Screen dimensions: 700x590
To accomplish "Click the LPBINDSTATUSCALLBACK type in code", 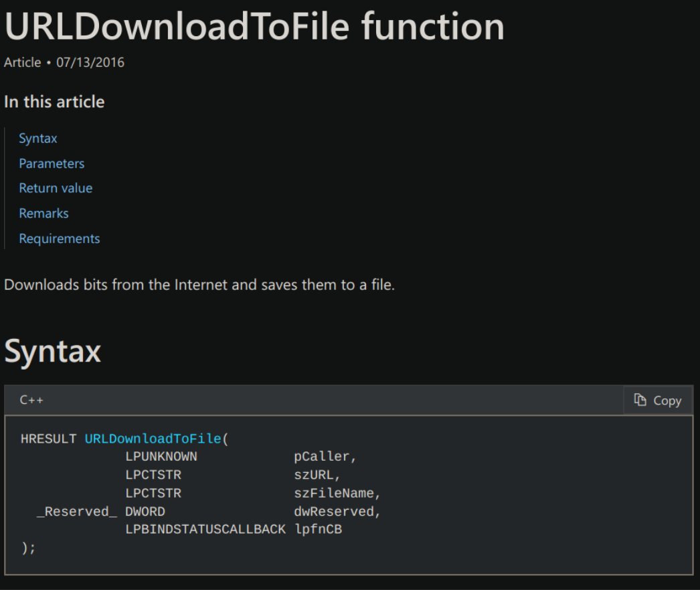I will coord(205,530).
